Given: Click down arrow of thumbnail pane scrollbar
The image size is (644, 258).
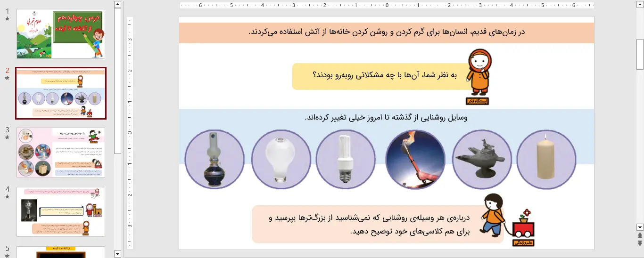Looking at the screenshot, I should tap(118, 254).
